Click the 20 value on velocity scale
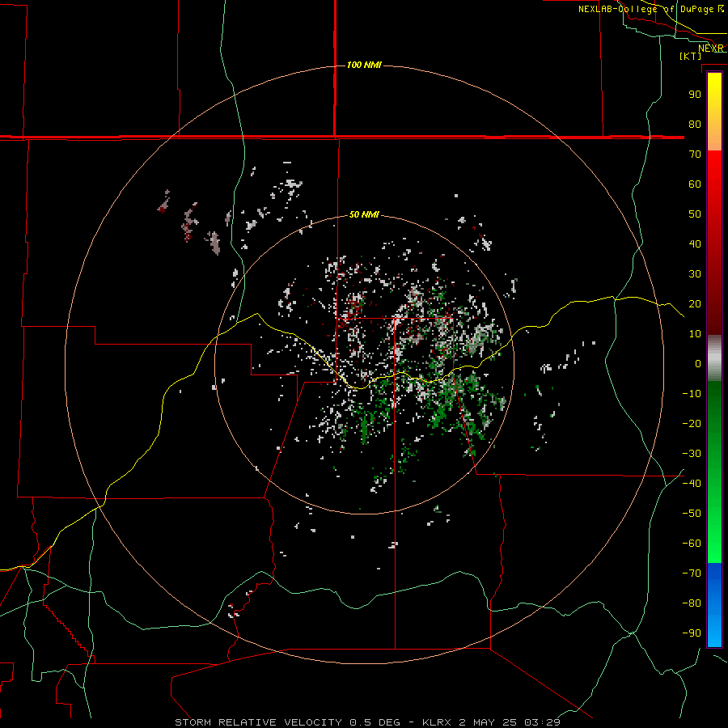The image size is (728, 728). pyautogui.click(x=695, y=304)
